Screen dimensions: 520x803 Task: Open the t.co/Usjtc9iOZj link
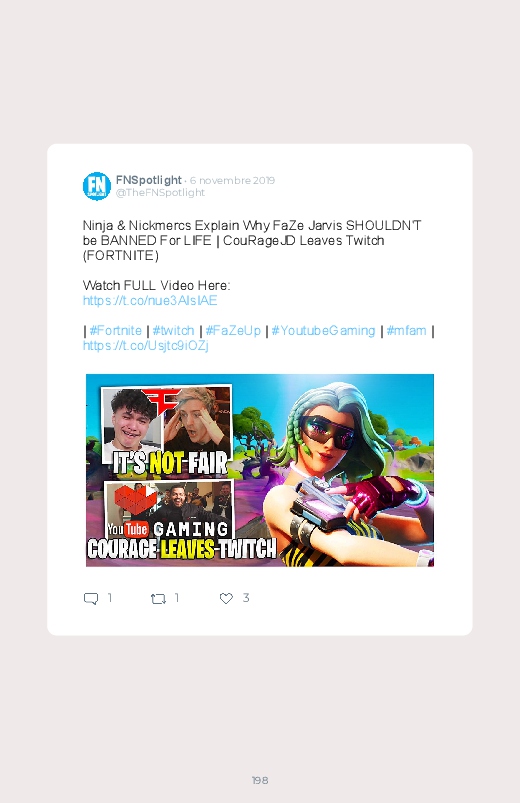pyautogui.click(x=145, y=346)
